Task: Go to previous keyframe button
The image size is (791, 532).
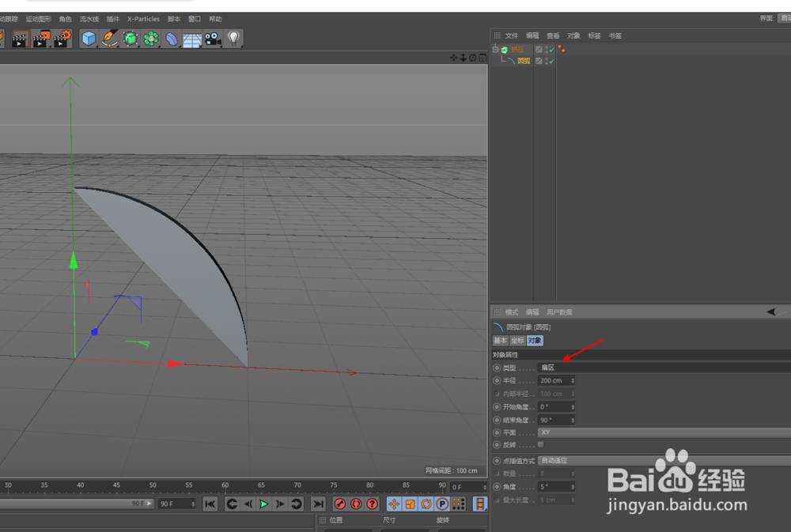Action: tap(232, 504)
